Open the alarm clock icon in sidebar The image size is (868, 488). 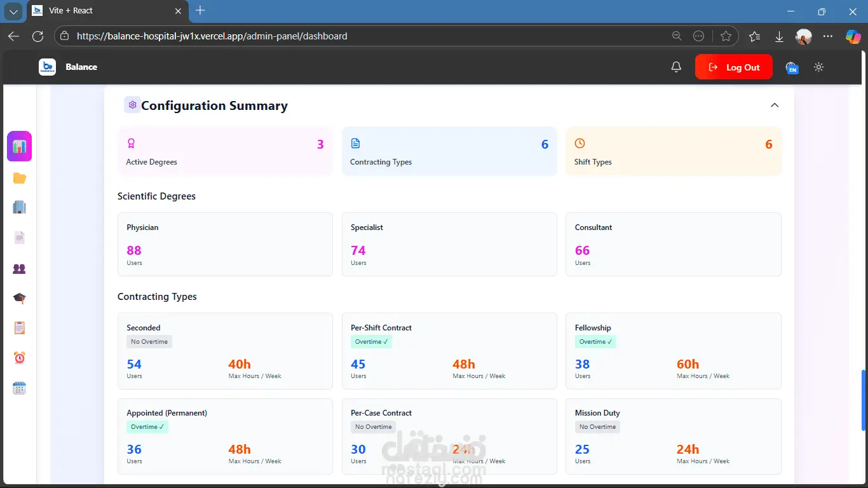[x=20, y=358]
